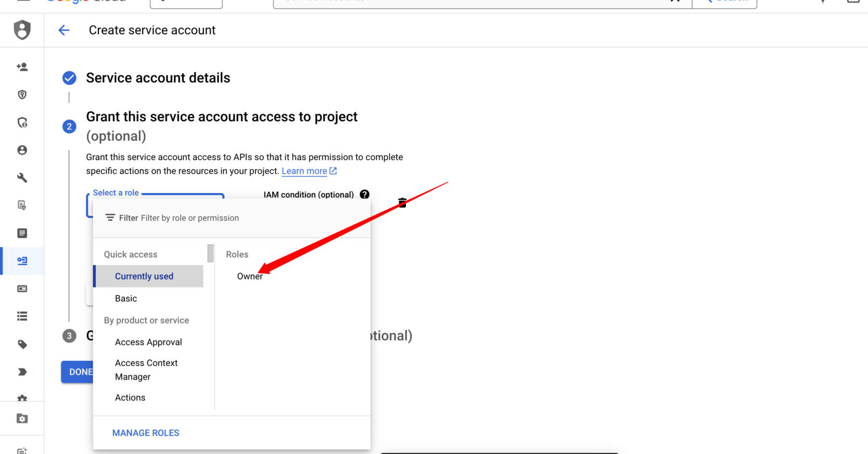The width and height of the screenshot is (868, 454).
Task: Pick the Owner role
Action: pyautogui.click(x=250, y=277)
